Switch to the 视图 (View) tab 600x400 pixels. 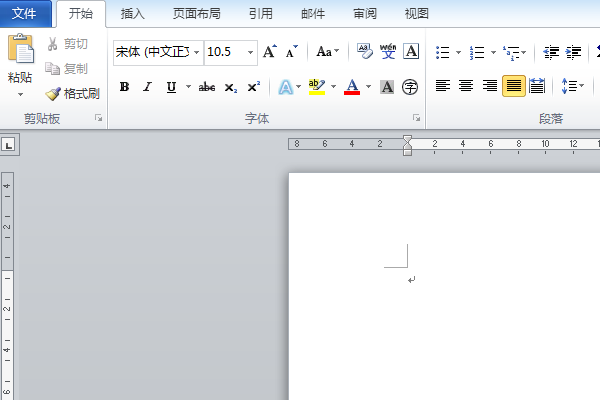416,14
